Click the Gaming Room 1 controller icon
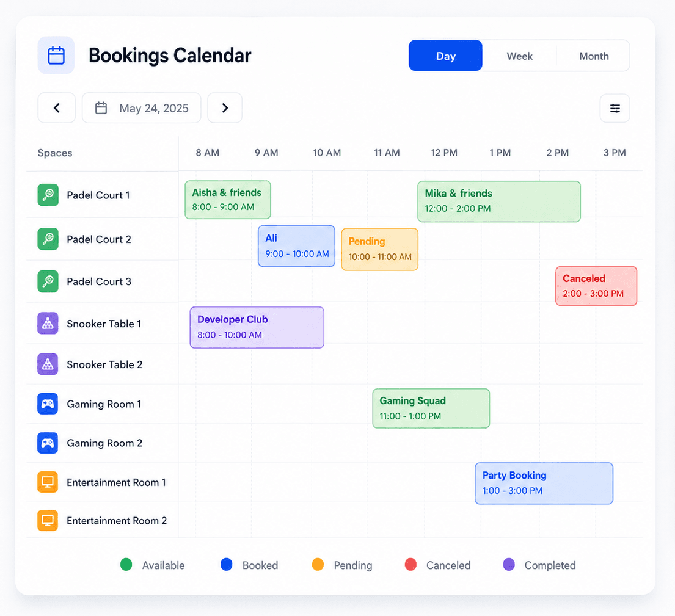This screenshot has width=675, height=616. 48,404
